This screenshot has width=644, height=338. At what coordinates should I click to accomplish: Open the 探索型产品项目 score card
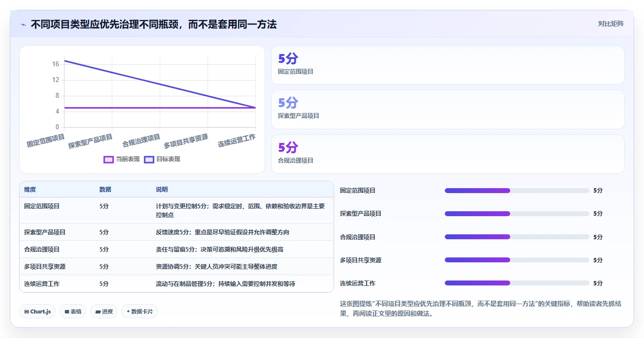[448, 109]
